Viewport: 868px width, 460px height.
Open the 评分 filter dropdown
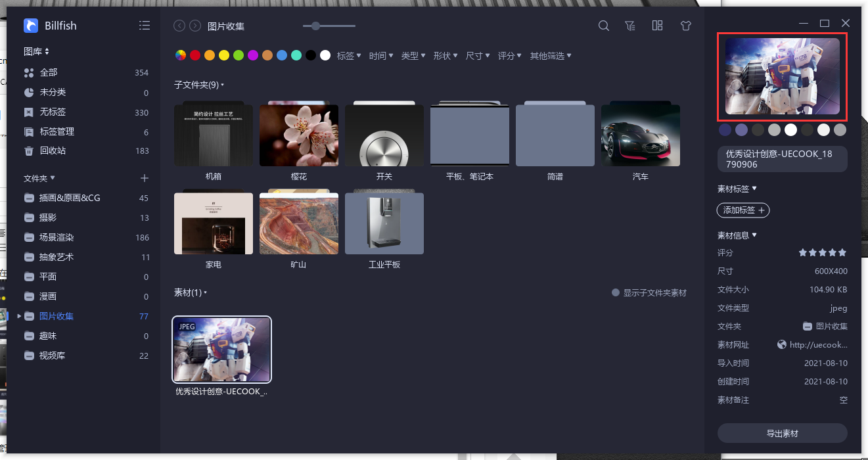(x=510, y=56)
